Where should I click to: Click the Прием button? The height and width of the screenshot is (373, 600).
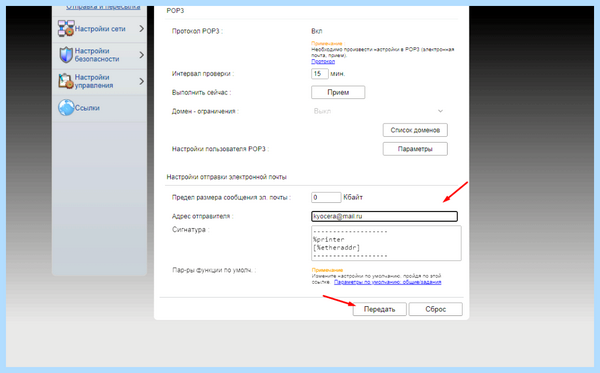[338, 92]
